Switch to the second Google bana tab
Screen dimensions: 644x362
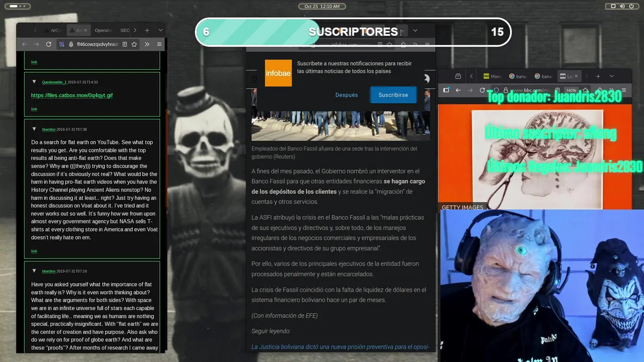tap(544, 76)
